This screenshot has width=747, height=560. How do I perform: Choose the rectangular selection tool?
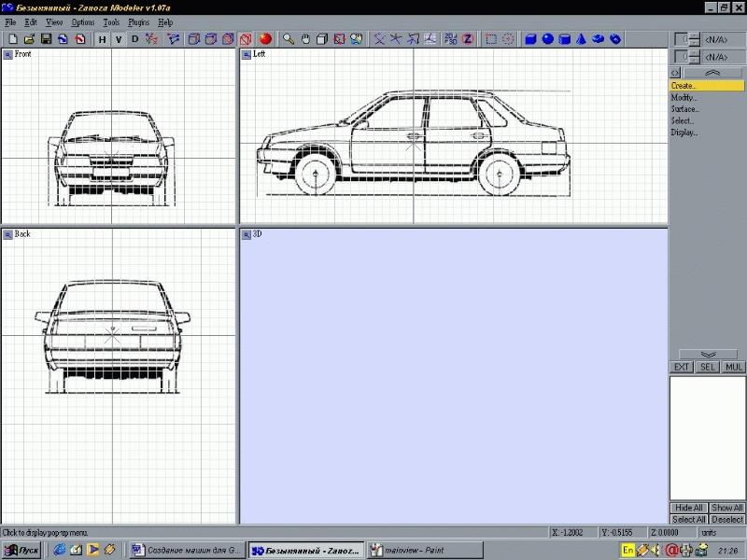coord(491,39)
